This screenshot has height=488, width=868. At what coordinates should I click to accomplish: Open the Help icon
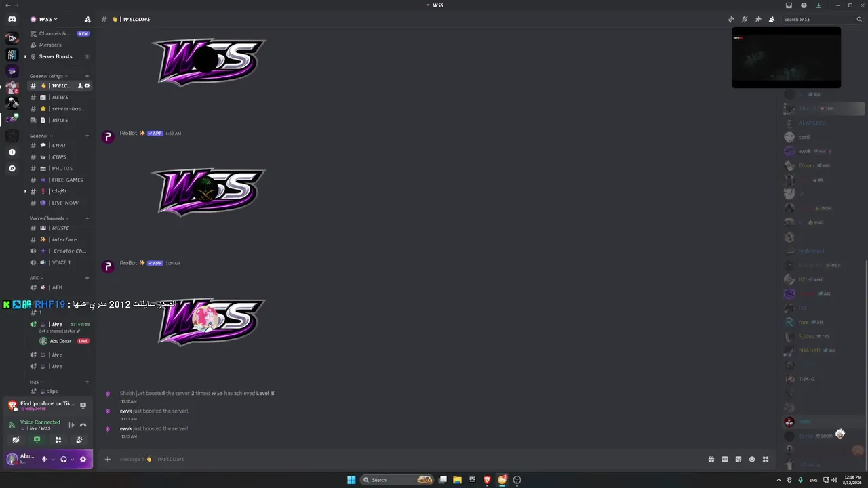coord(804,5)
